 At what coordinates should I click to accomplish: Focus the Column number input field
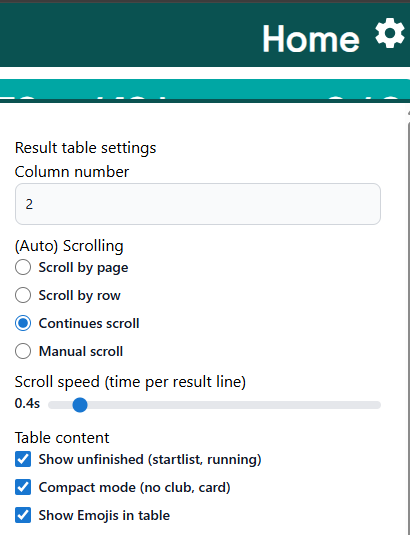pyautogui.click(x=198, y=204)
